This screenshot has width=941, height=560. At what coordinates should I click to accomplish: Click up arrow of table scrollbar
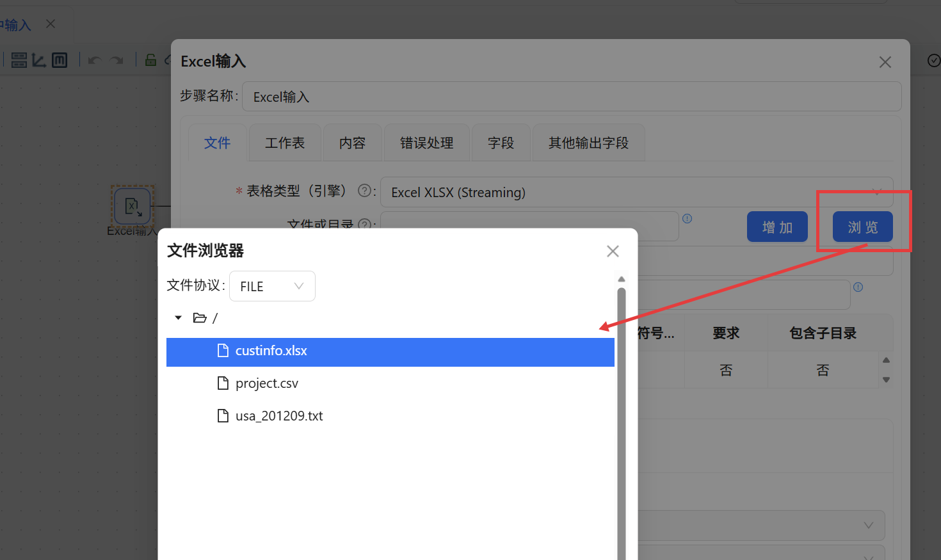pyautogui.click(x=886, y=360)
